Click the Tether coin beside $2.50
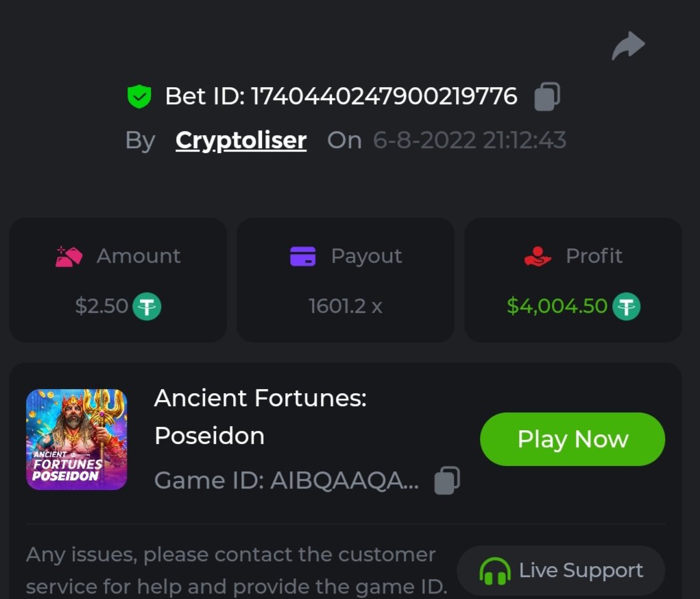Screen dimensions: 700x599 [146, 306]
